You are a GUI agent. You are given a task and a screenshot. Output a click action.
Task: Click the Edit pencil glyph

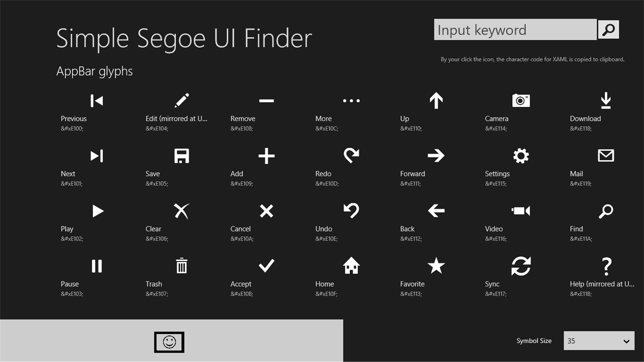pos(182,101)
